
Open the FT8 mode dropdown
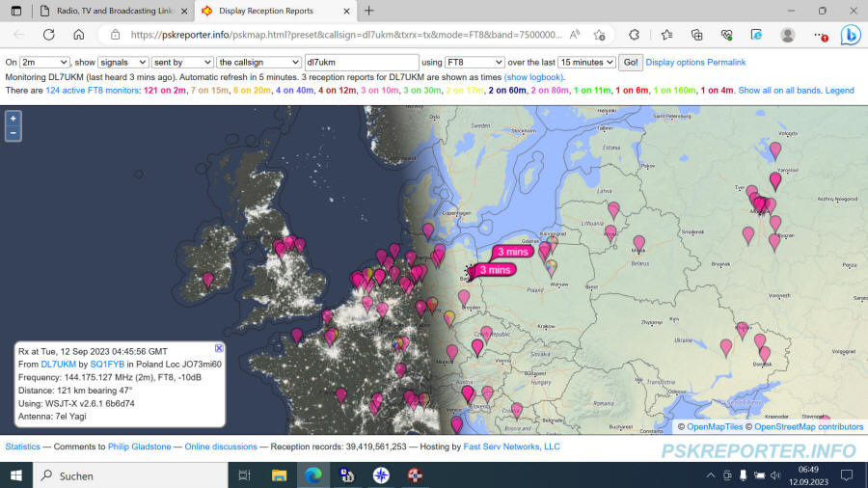pyautogui.click(x=475, y=62)
